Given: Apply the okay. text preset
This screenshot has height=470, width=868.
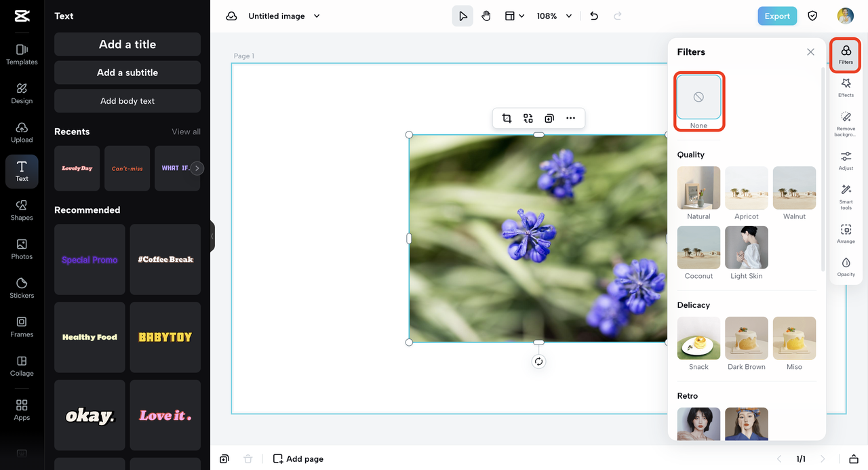Looking at the screenshot, I should point(90,415).
